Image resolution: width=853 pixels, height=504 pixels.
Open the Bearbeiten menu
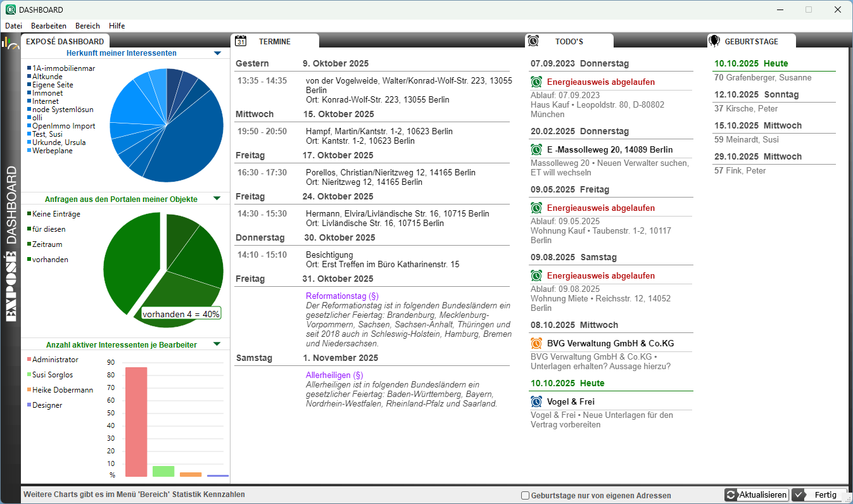click(49, 26)
